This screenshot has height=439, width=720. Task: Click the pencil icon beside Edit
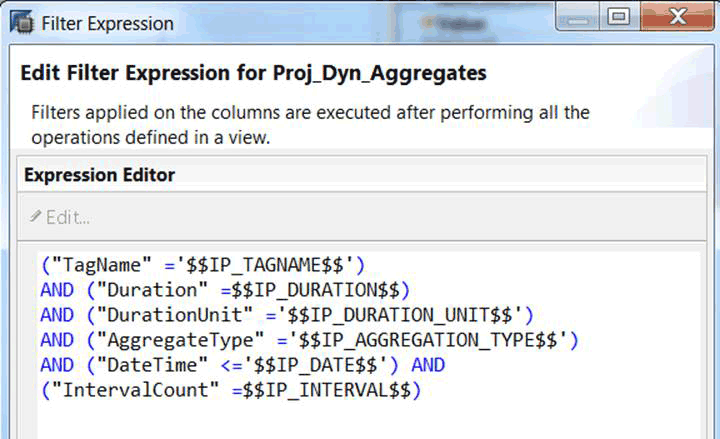point(35,217)
